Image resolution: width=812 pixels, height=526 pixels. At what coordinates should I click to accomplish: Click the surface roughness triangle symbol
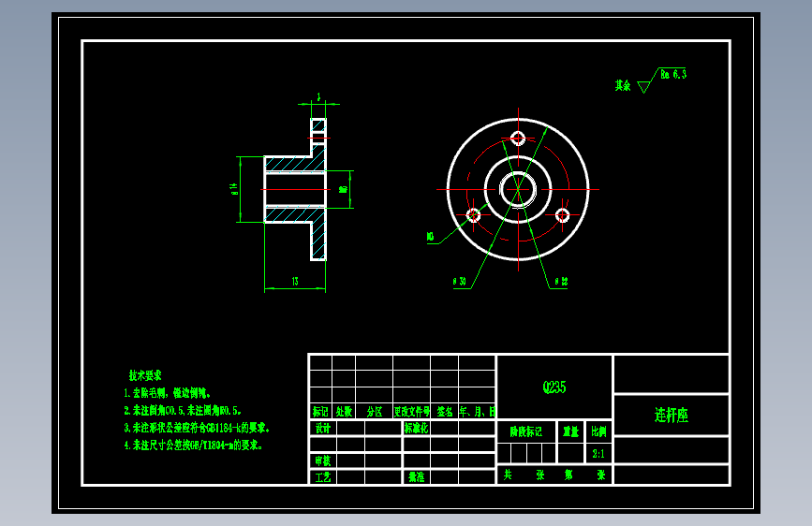click(x=644, y=87)
